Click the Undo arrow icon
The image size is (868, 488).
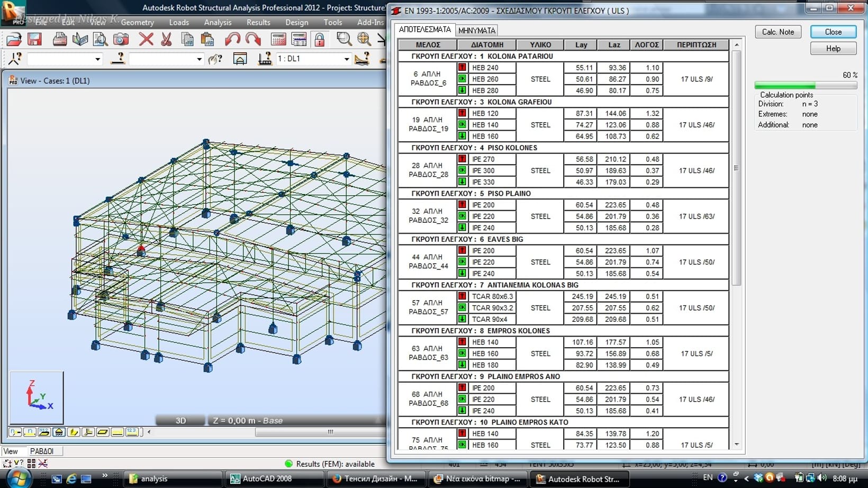pyautogui.click(x=232, y=39)
